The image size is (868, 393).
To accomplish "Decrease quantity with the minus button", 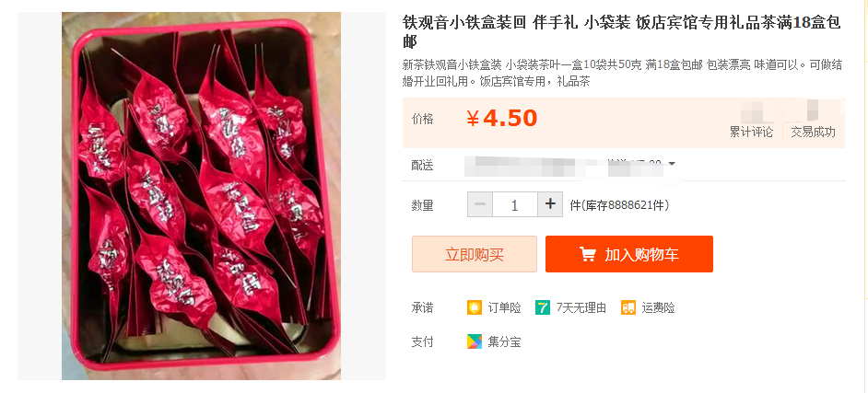I will pos(480,204).
